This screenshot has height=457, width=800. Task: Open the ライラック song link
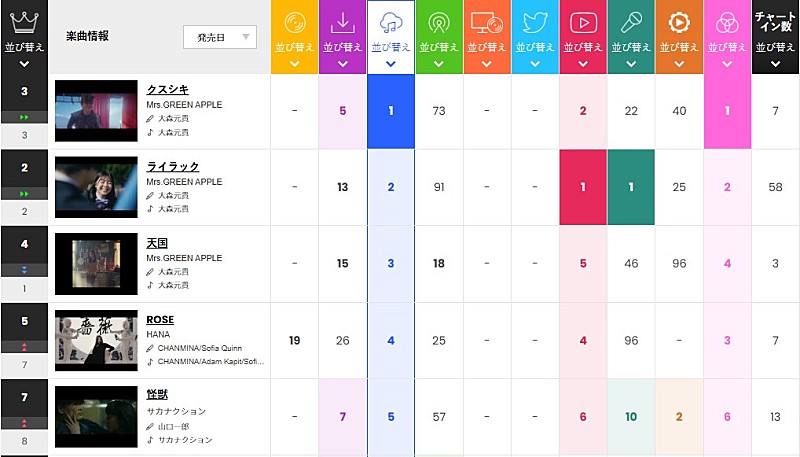(x=172, y=166)
